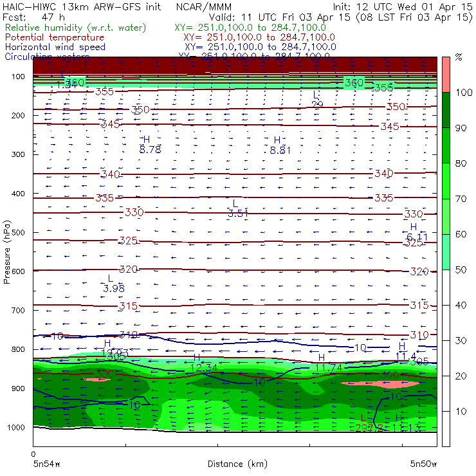Click the green XY= 251.0,100.0 coordinates line
Viewport: 476px width, 476px height.
coord(250,28)
